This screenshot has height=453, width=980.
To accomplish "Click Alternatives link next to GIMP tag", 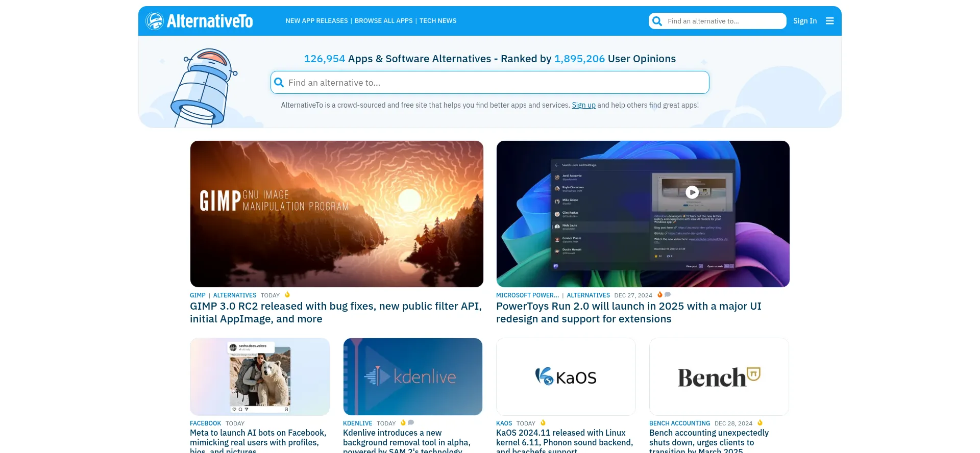I will click(235, 295).
